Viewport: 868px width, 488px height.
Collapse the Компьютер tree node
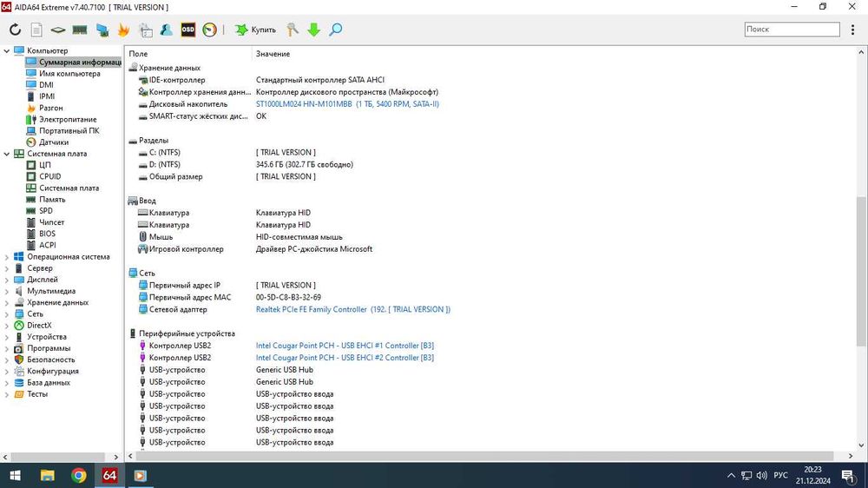[x=6, y=50]
